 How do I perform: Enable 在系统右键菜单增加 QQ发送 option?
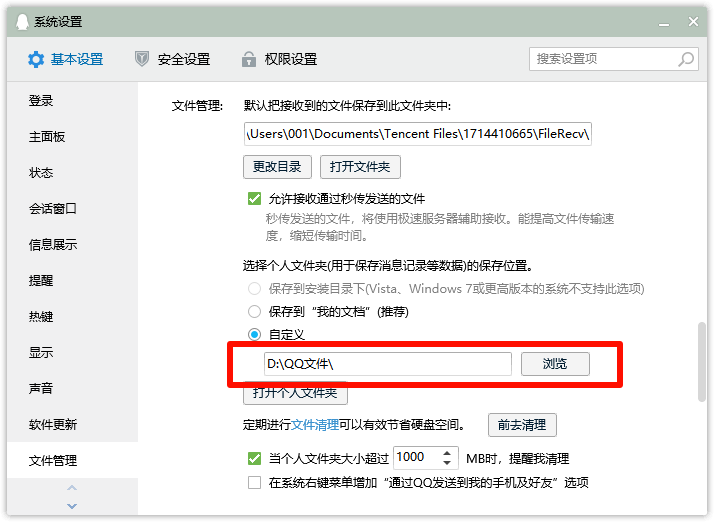[254, 482]
